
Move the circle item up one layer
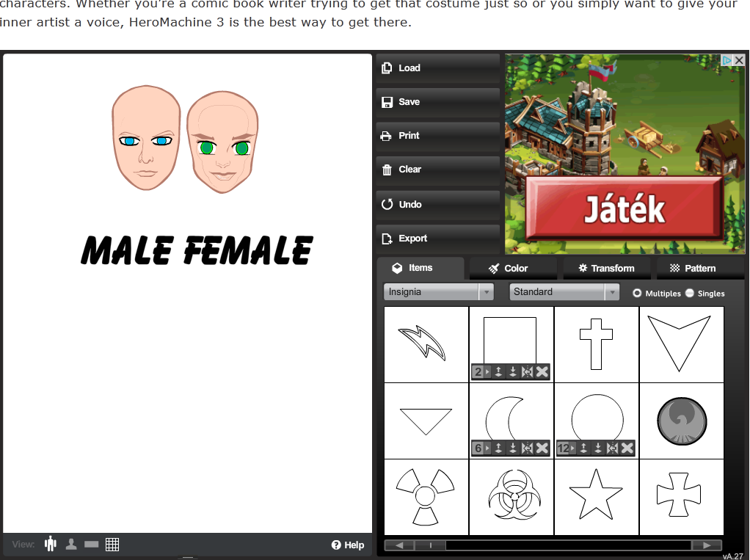(x=583, y=448)
